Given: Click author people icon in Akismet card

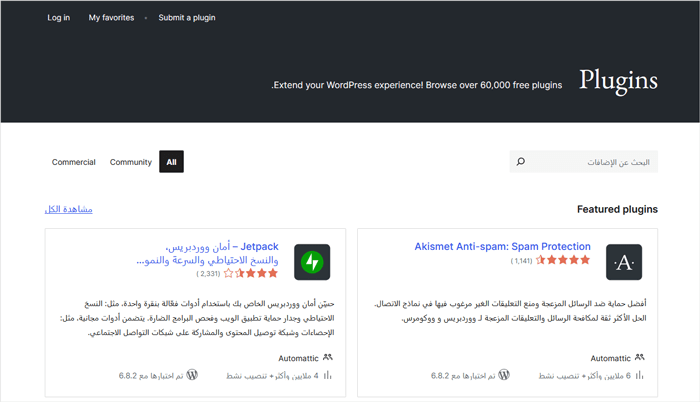Looking at the screenshot, I should pyautogui.click(x=640, y=357).
